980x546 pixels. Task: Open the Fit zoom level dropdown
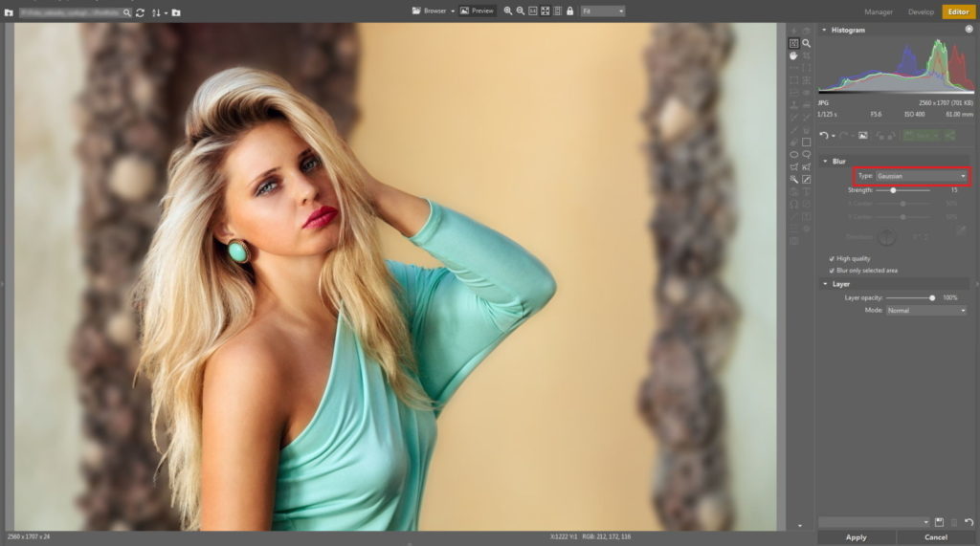pos(603,11)
